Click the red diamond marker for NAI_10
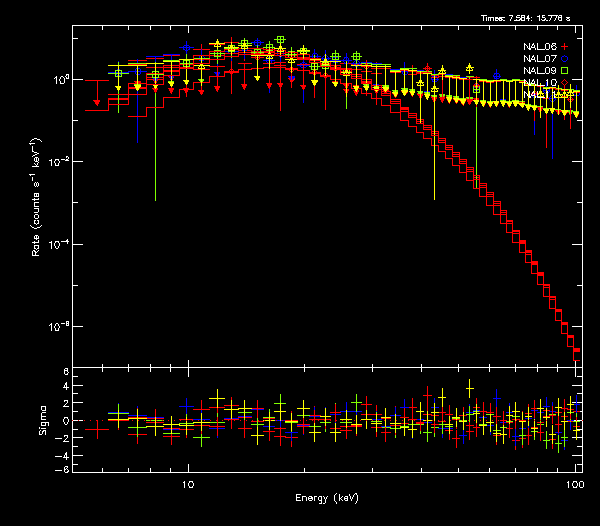This screenshot has width=600, height=526. tap(565, 83)
